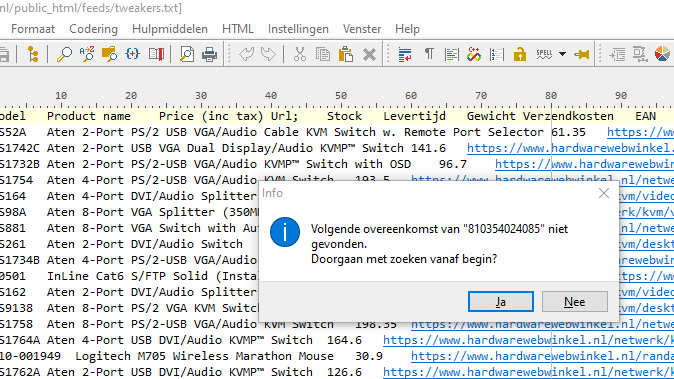This screenshot has height=379, width=674.
Task: Click the Find in Files folder icon
Action: [x=109, y=55]
